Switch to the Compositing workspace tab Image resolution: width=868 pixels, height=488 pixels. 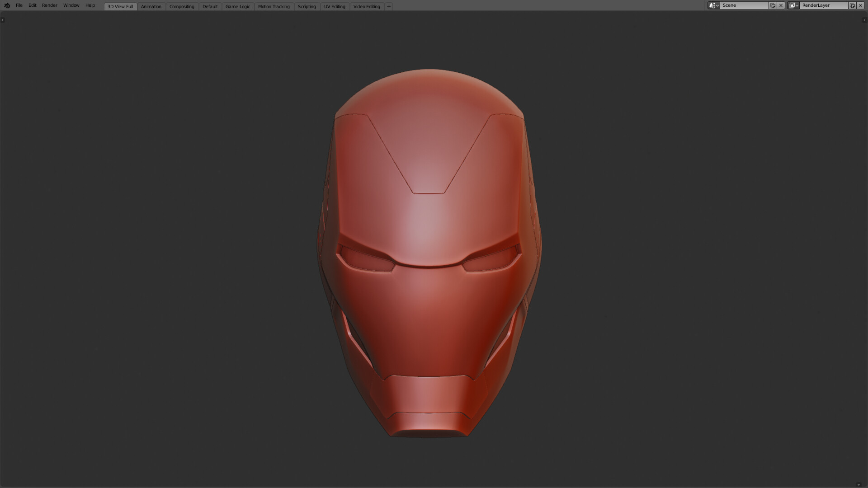(182, 6)
